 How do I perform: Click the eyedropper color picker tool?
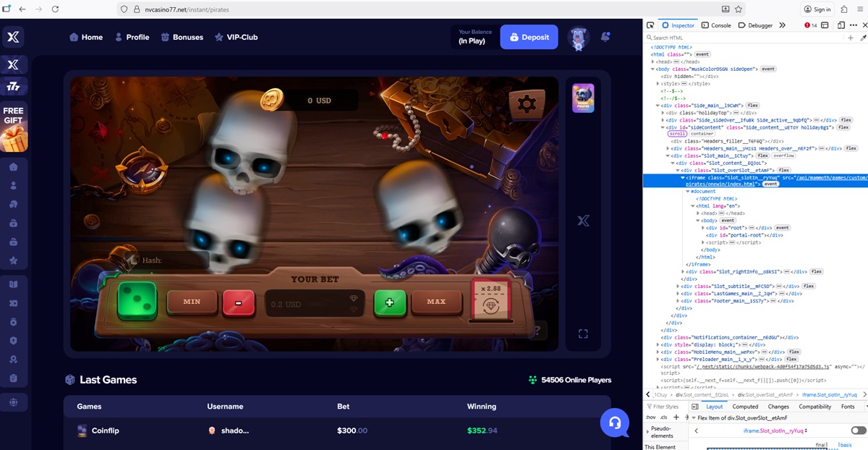(864, 38)
